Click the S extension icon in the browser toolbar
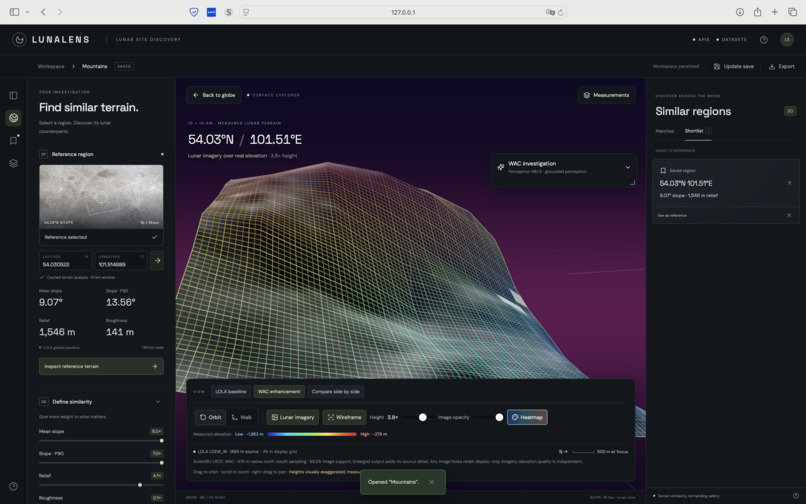The height and width of the screenshot is (504, 806). [x=229, y=12]
